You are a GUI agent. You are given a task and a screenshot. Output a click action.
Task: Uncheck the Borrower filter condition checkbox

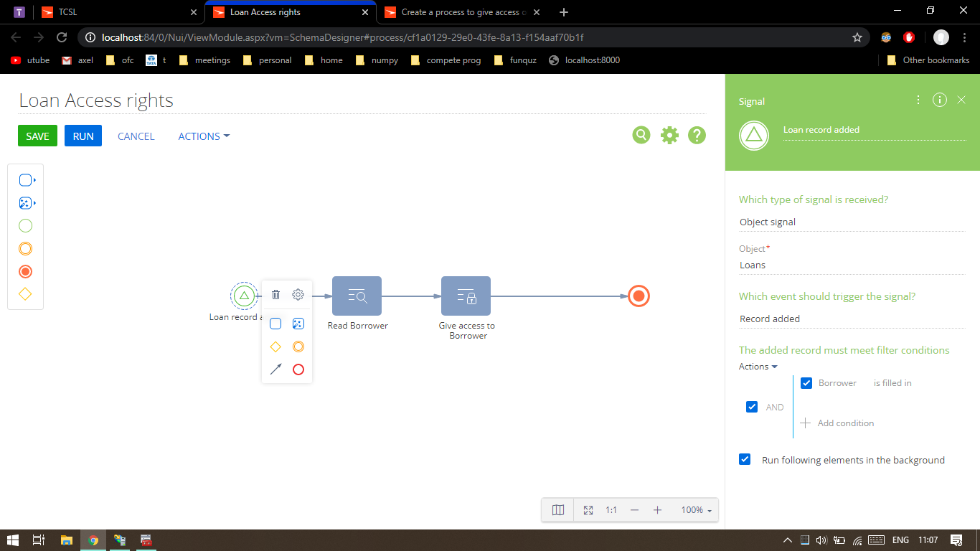[806, 383]
